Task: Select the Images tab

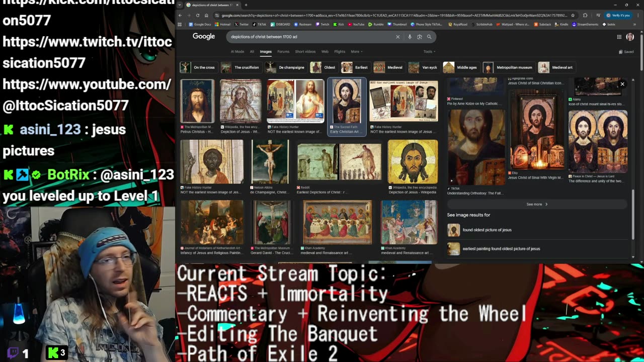Action: click(x=266, y=51)
